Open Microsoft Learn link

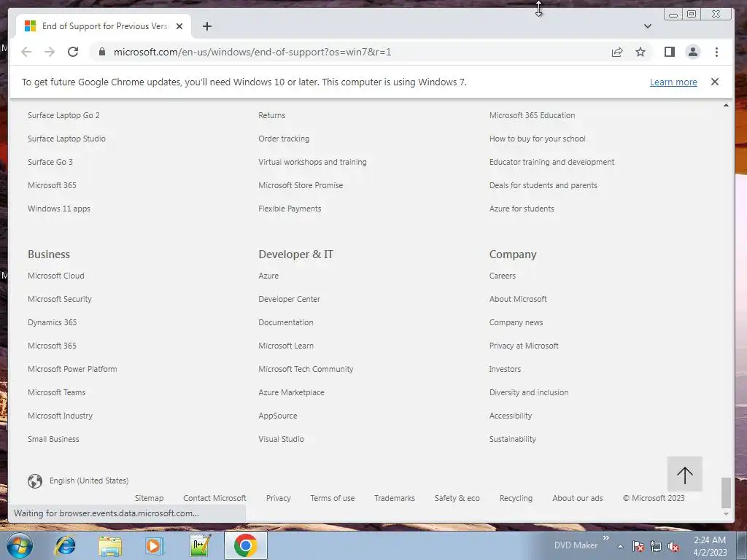(286, 346)
